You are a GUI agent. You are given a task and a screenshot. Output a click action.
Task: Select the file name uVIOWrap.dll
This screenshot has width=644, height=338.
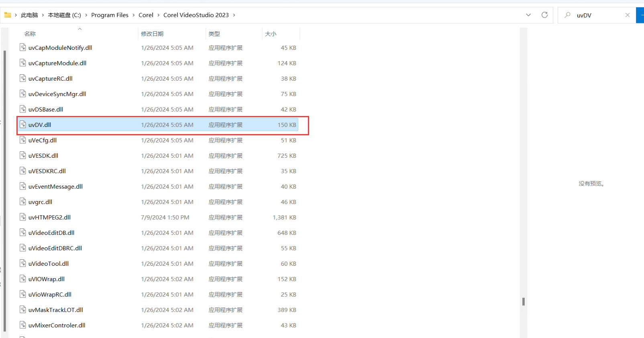click(x=47, y=279)
